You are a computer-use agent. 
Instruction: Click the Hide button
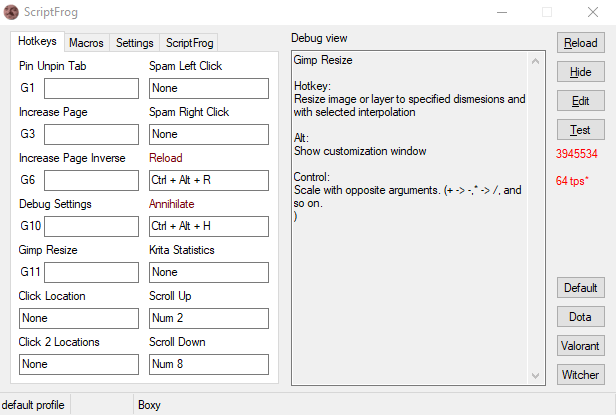[581, 72]
